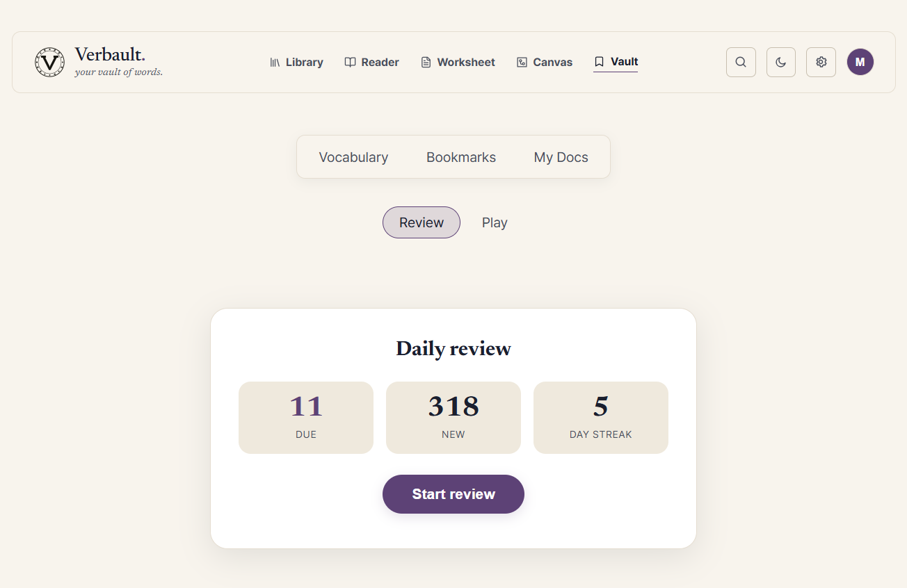Switch to the Canvas page

point(545,62)
